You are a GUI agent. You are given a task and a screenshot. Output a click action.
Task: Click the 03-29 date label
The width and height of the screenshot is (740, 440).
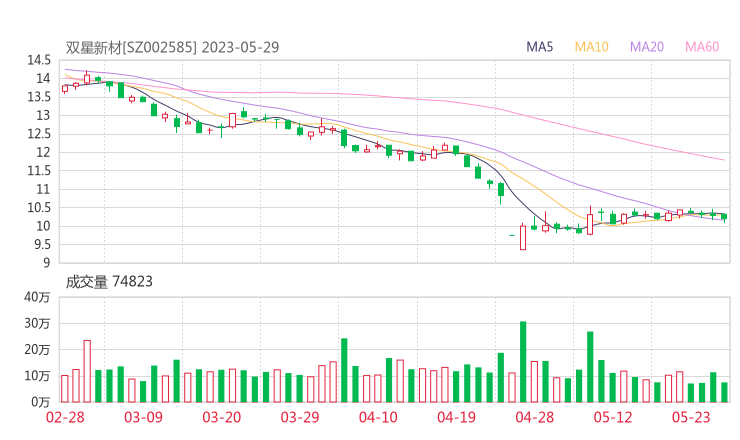pyautogui.click(x=300, y=417)
